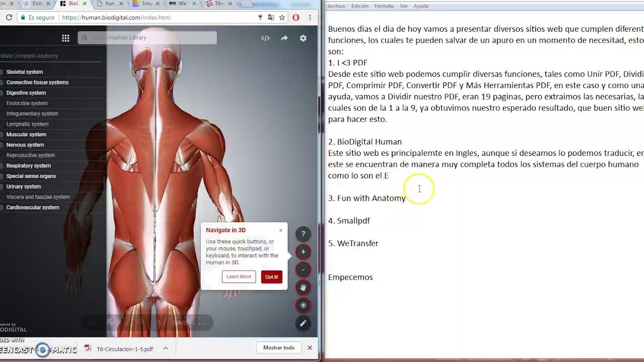The image size is (644, 362).
Task: Open Chrome three-dot menu
Action: [x=310, y=17]
